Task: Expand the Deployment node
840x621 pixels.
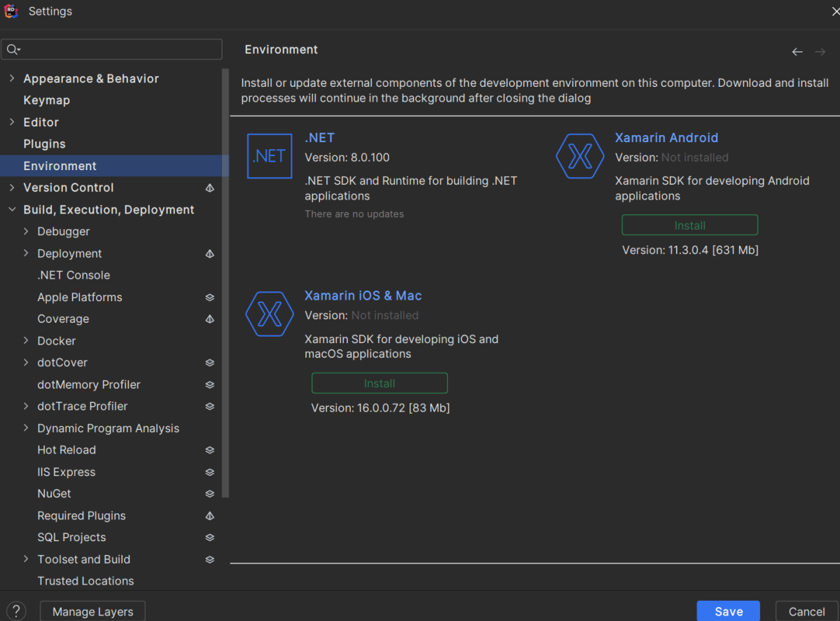Action: point(26,253)
